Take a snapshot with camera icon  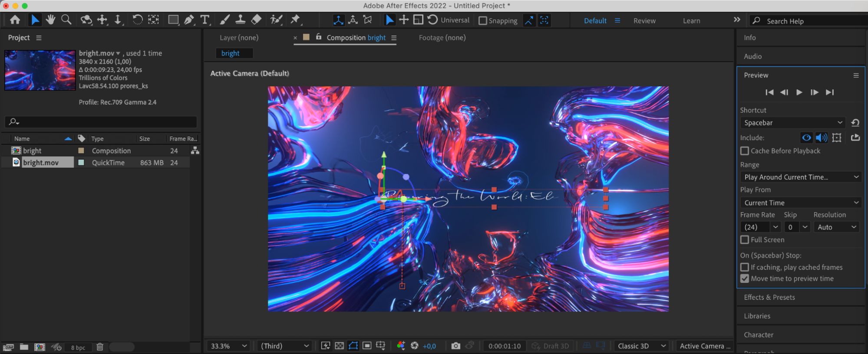pyautogui.click(x=455, y=346)
